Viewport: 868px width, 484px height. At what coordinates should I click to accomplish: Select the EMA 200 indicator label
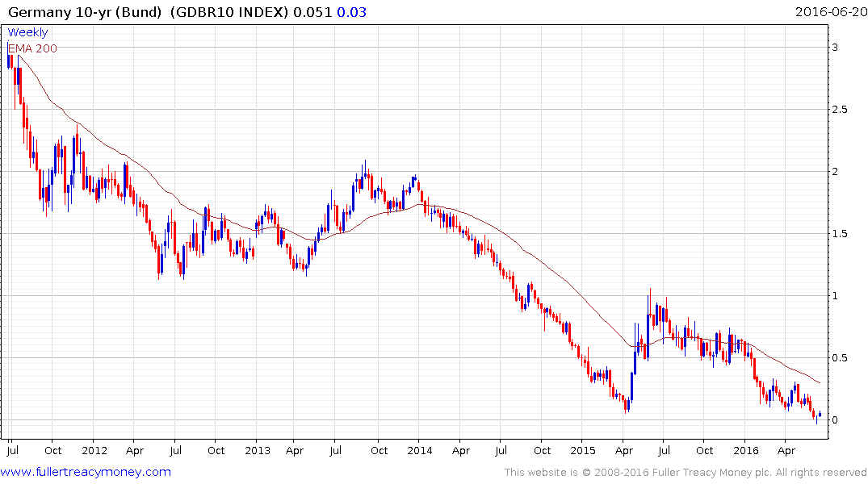[x=32, y=48]
